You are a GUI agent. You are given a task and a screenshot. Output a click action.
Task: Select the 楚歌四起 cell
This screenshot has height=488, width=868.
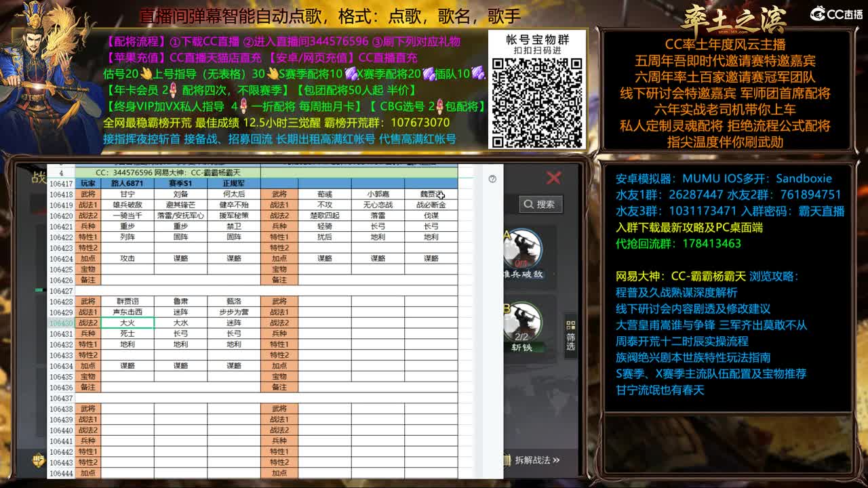point(325,216)
